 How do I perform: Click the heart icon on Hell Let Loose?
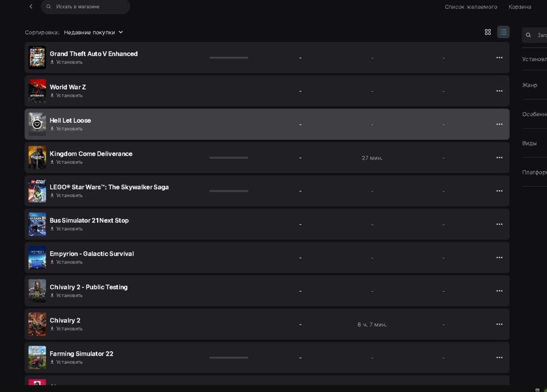[37, 124]
